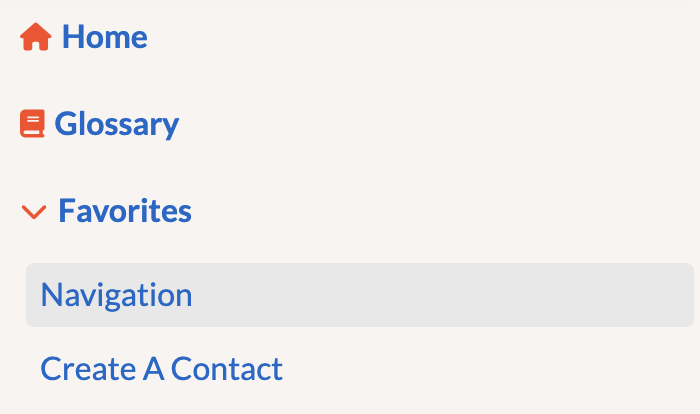The image size is (700, 414).
Task: Select the Navigation favorite item
Action: [x=116, y=295]
